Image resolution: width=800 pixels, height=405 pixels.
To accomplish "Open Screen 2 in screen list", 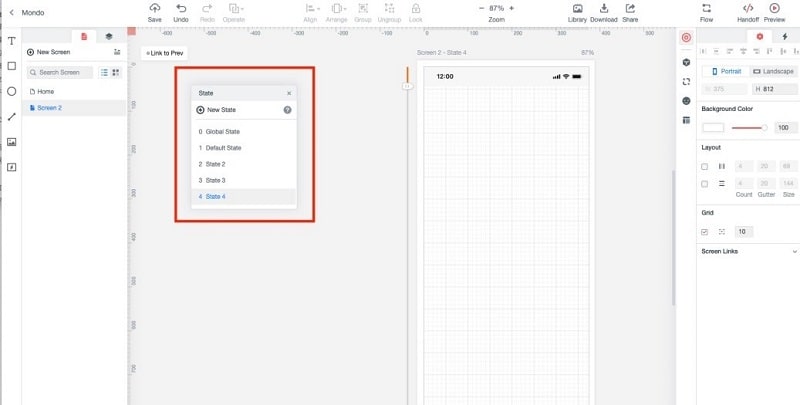I will (74, 108).
